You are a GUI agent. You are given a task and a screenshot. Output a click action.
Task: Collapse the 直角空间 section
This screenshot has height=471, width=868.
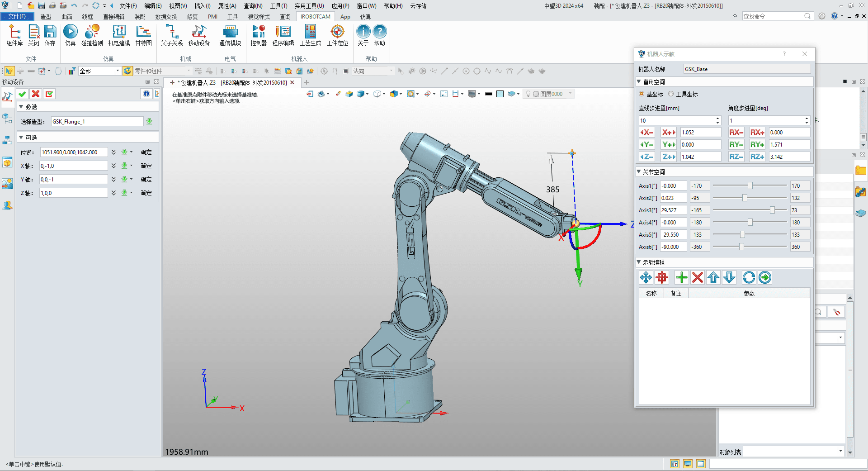pyautogui.click(x=639, y=82)
